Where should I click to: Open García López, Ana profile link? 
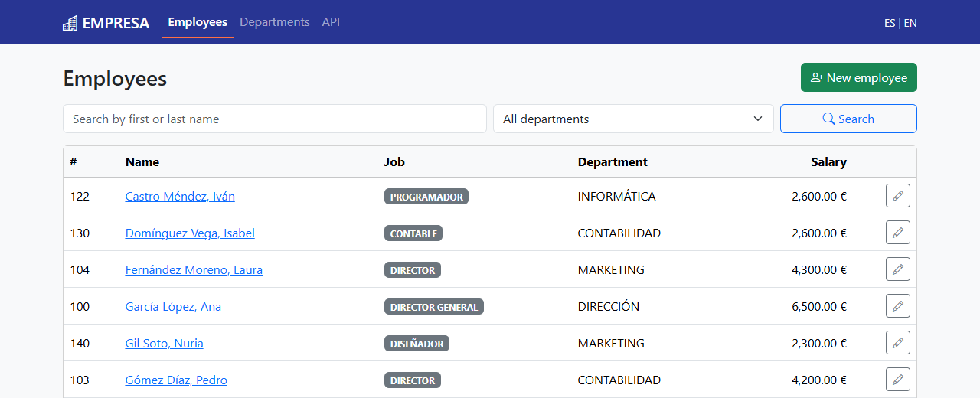(x=173, y=306)
